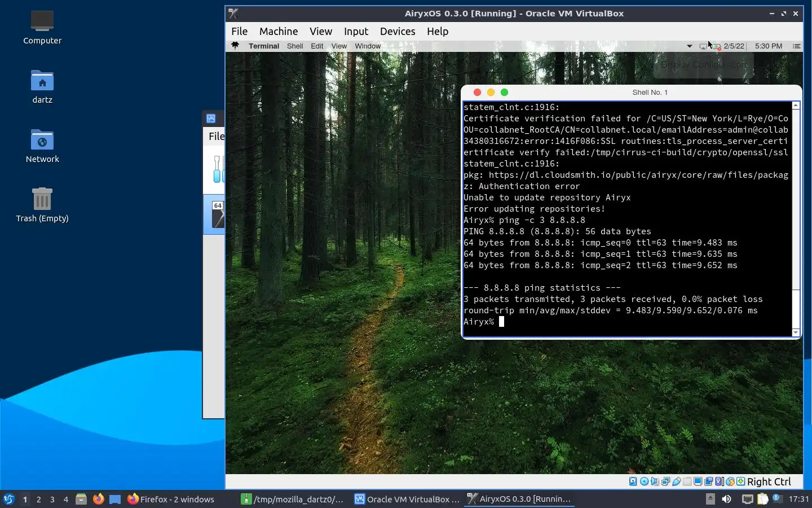Click scroll up arrow in Shell No. 1
812x508 pixels.
pyautogui.click(x=796, y=106)
